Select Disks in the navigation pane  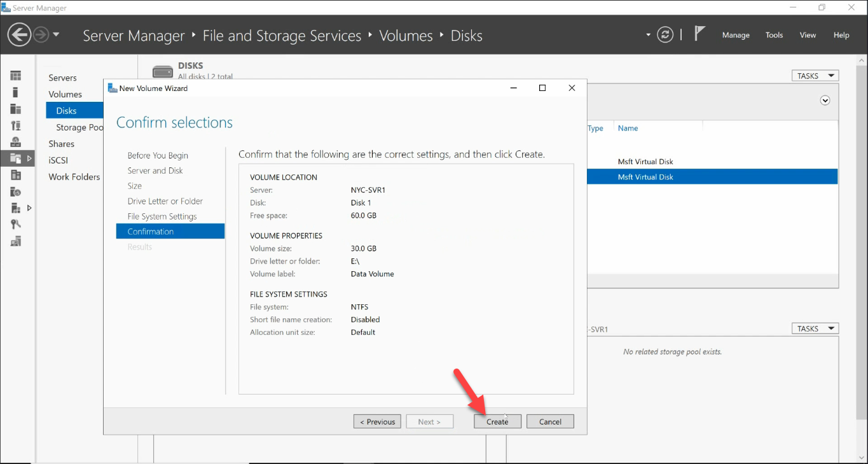(74, 111)
